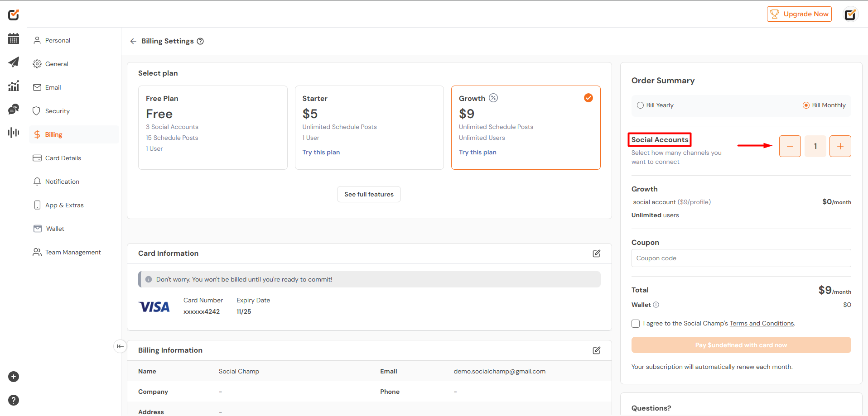Open the listening waveform icon

tap(14, 133)
